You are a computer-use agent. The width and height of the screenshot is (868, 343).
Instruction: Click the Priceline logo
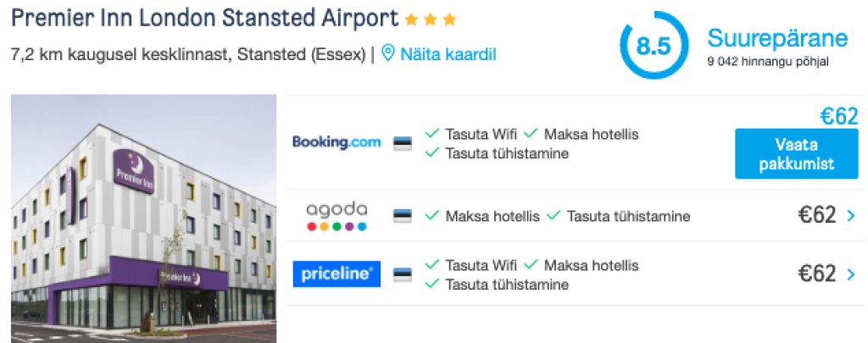(337, 274)
